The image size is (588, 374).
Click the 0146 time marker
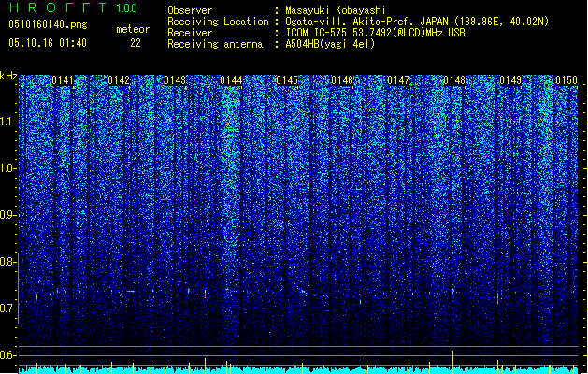[342, 80]
